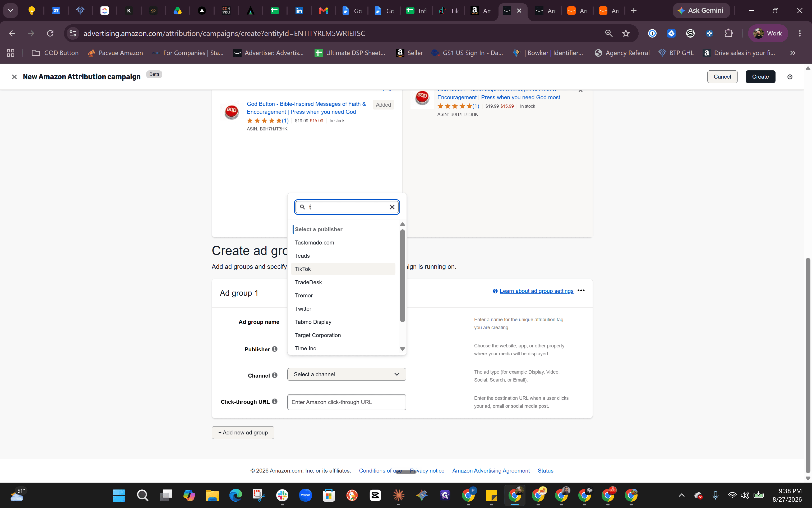Click the search magnifier in publisher box

click(302, 207)
